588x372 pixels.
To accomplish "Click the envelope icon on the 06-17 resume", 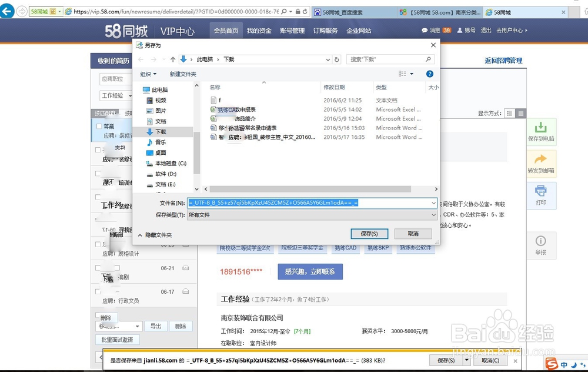I will pyautogui.click(x=186, y=291).
